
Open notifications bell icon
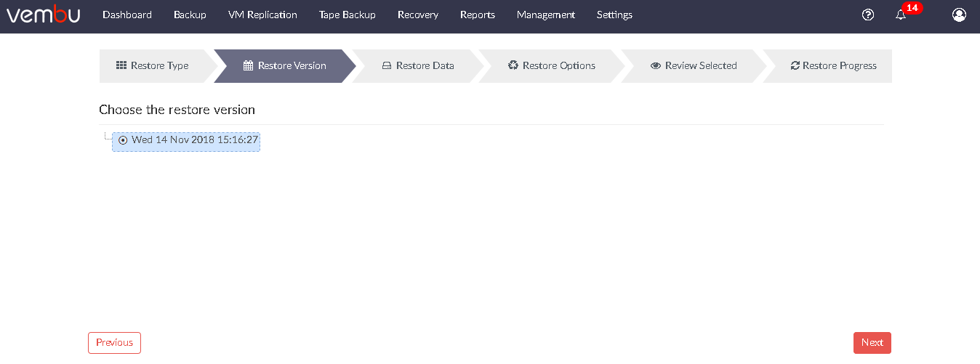[901, 15]
